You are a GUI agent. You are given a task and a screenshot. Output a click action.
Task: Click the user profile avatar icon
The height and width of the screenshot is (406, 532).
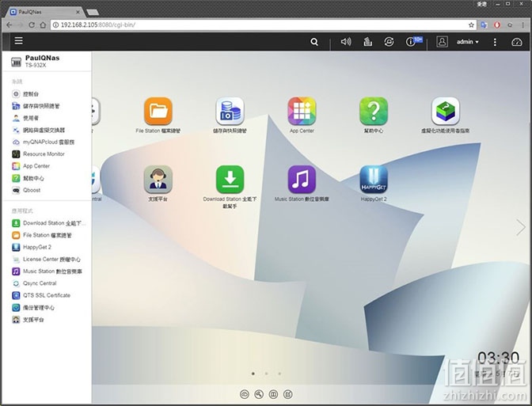[x=442, y=42]
